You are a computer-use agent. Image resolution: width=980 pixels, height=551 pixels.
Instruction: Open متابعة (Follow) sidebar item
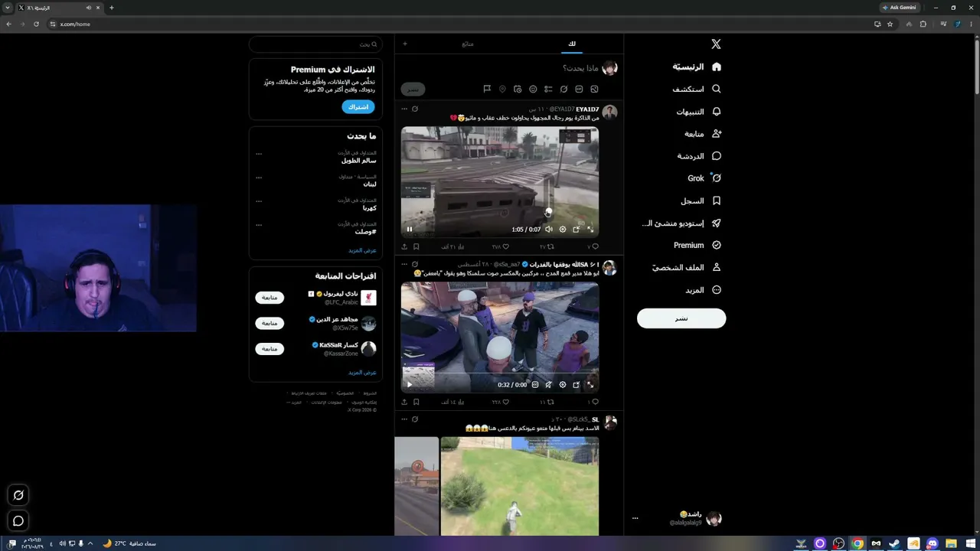tap(704, 134)
